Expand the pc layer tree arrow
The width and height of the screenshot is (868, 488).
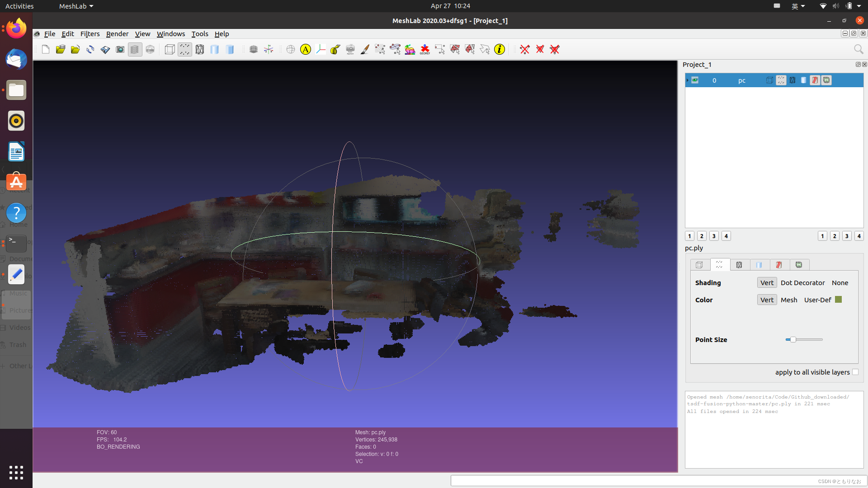tap(688, 80)
